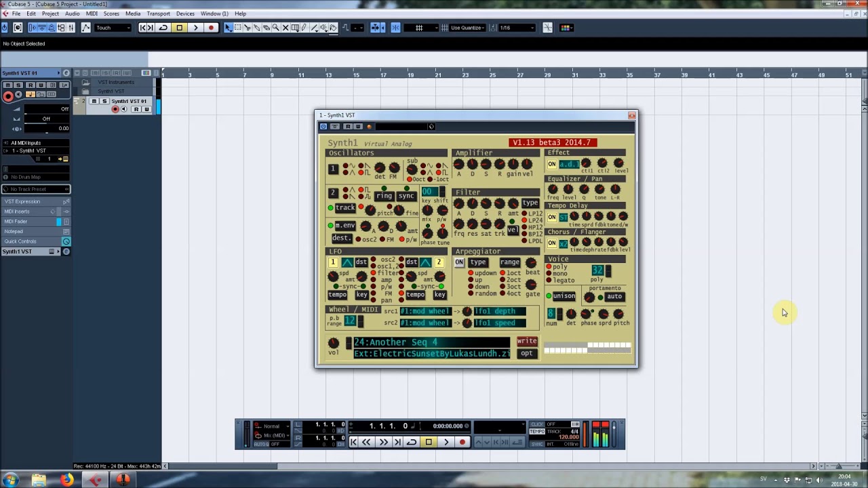The height and width of the screenshot is (488, 868).
Task: Click toolbar Record button
Action: pos(211,28)
